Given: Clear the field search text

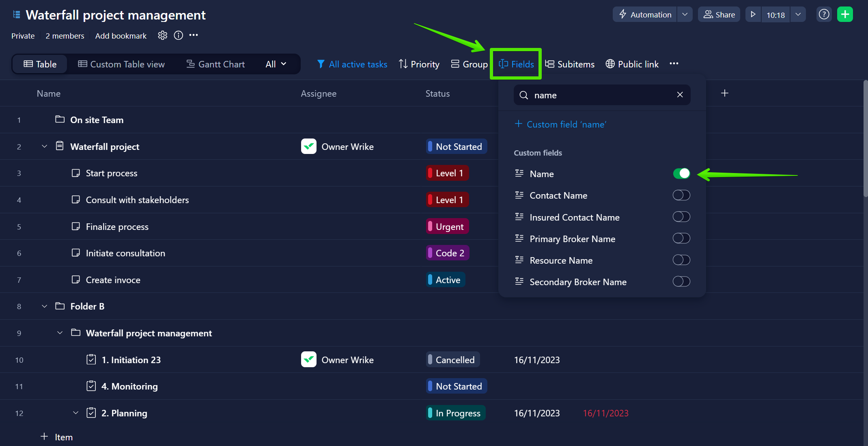Looking at the screenshot, I should pyautogui.click(x=680, y=95).
